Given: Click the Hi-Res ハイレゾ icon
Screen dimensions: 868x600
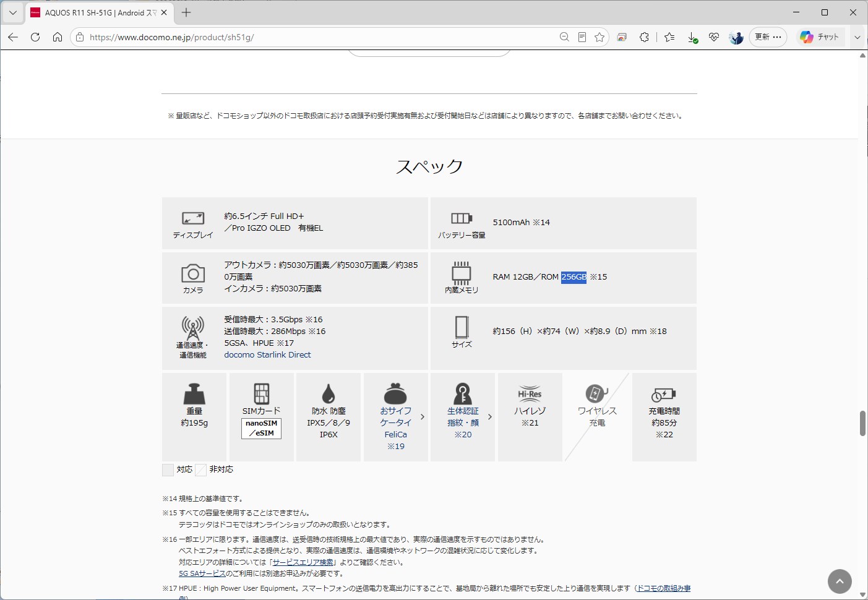Looking at the screenshot, I should (530, 394).
